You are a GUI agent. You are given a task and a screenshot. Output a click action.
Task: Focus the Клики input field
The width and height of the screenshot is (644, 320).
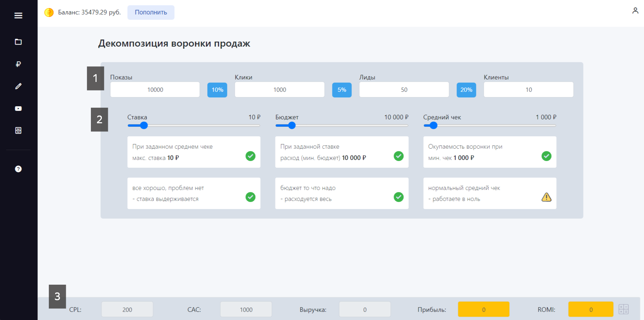click(279, 90)
